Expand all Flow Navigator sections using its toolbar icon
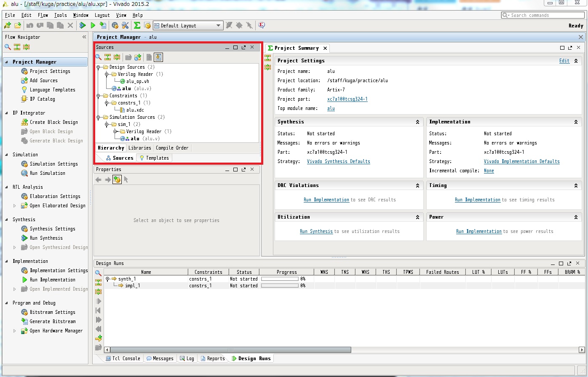This screenshot has height=377, width=588. pyautogui.click(x=26, y=47)
